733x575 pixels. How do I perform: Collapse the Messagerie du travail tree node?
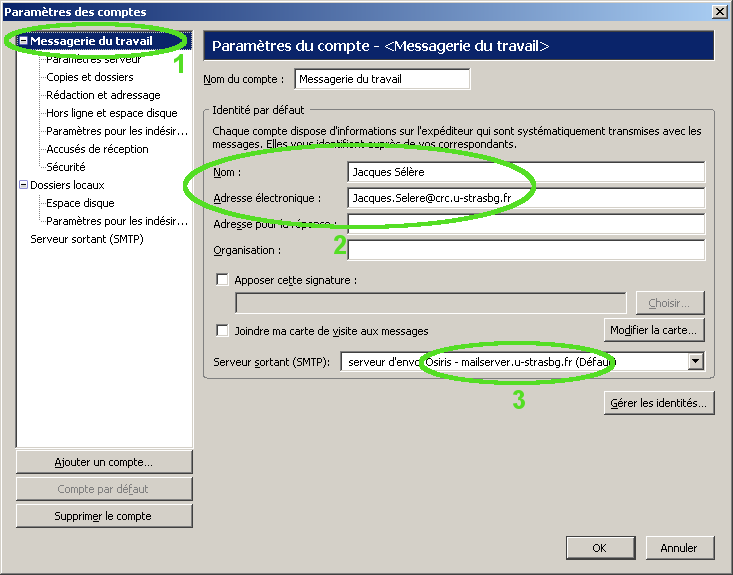point(23,41)
